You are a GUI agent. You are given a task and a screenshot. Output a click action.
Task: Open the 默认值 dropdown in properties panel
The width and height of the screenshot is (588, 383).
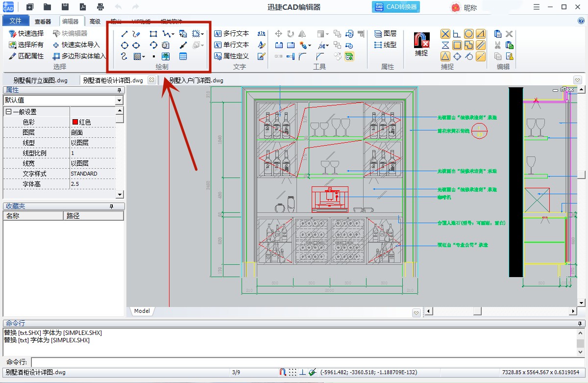point(119,100)
